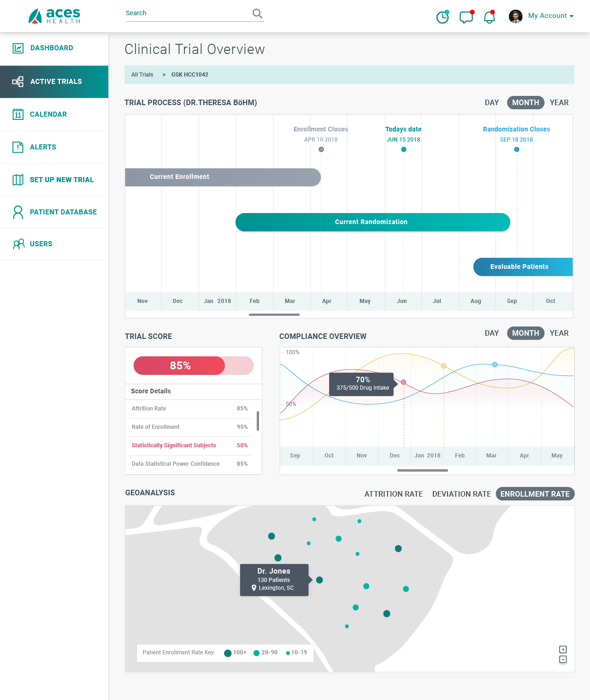The width and height of the screenshot is (590, 700).
Task: Go to Set Up New Trial
Action: pos(61,180)
